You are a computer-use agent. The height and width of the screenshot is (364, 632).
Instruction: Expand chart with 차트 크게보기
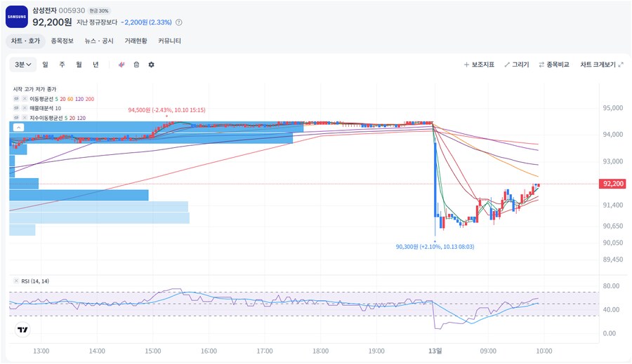coord(601,65)
